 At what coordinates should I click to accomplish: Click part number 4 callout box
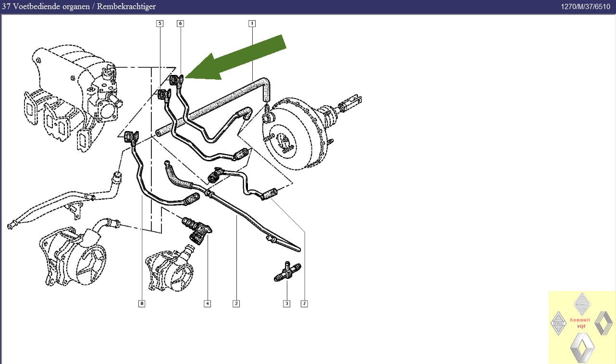click(207, 303)
